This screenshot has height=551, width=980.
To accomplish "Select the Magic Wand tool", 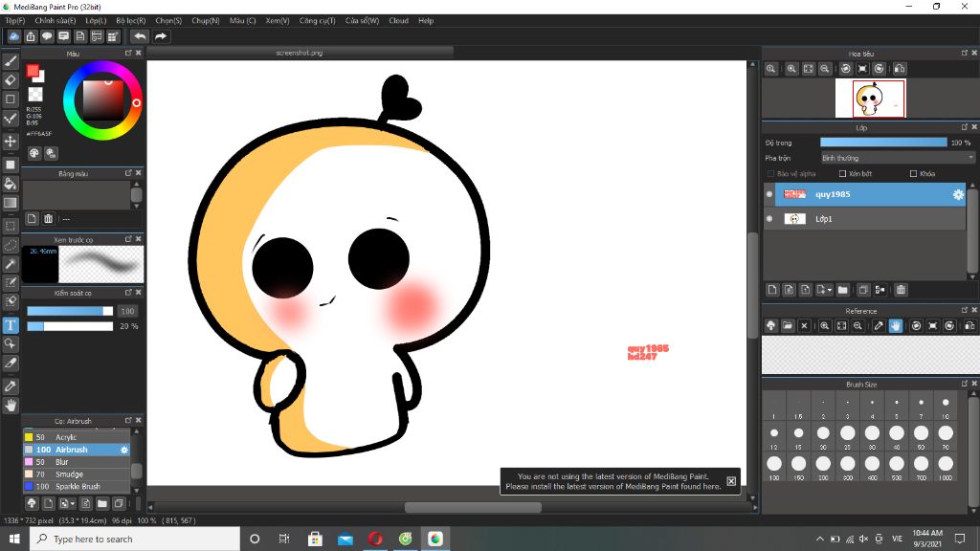I will tap(11, 264).
